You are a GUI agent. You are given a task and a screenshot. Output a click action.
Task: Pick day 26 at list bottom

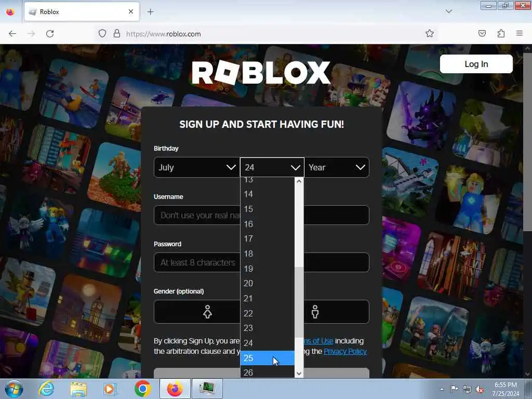pyautogui.click(x=267, y=372)
